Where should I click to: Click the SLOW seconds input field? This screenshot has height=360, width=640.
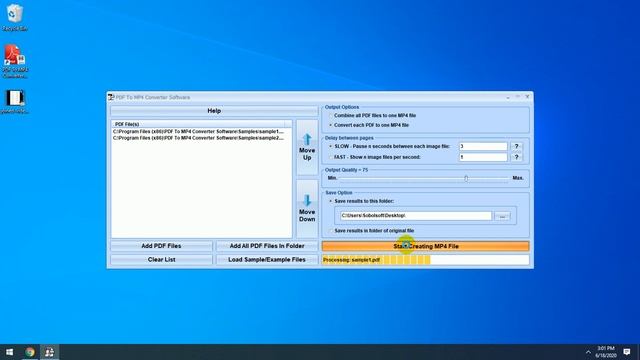[483, 147]
